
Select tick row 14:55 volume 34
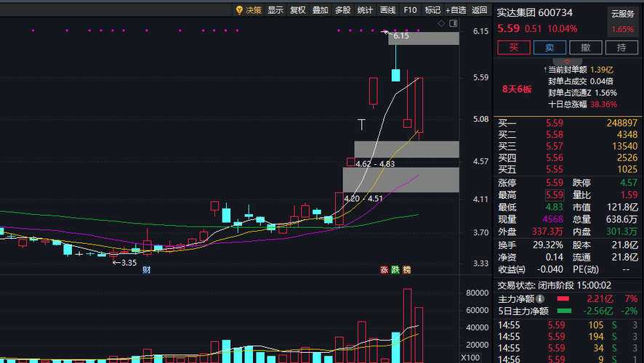567,348
